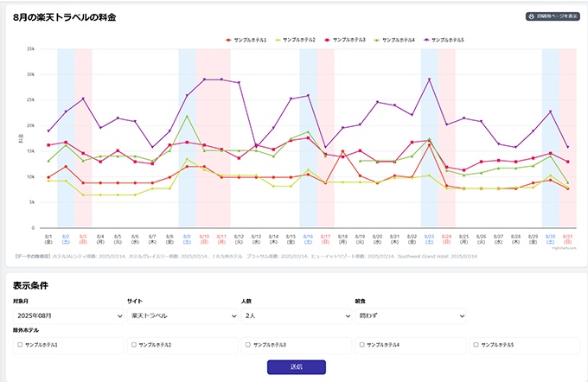Click the printer icon in print button
588x382 pixels.
[x=530, y=16]
